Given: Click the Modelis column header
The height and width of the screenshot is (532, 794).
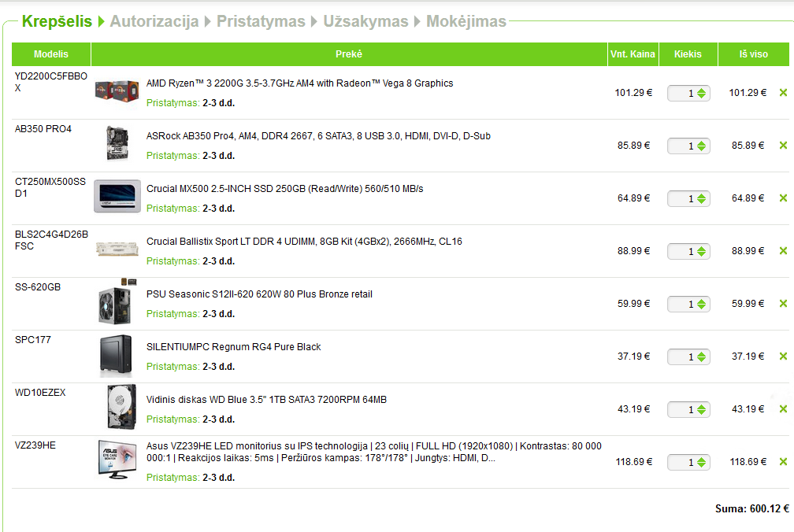Looking at the screenshot, I should coord(51,54).
